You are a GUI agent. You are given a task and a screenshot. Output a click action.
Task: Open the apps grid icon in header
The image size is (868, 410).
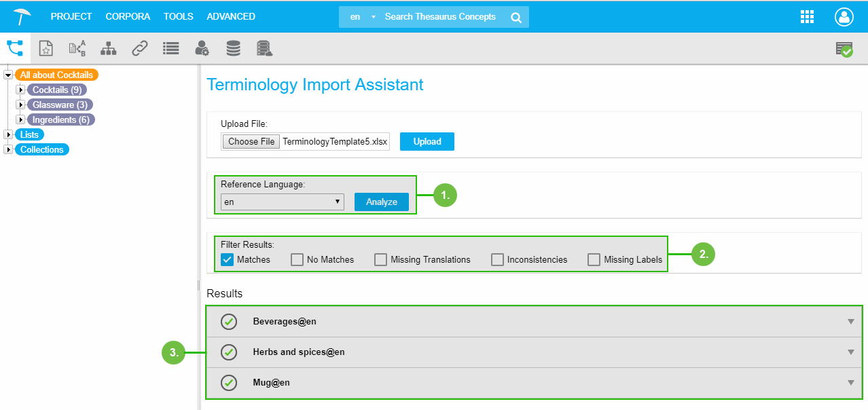tap(808, 17)
